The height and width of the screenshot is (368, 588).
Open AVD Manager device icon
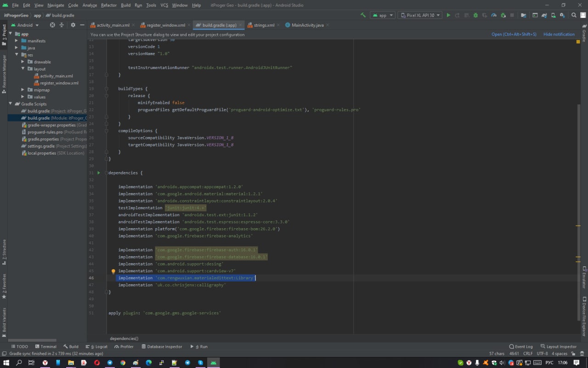click(554, 15)
